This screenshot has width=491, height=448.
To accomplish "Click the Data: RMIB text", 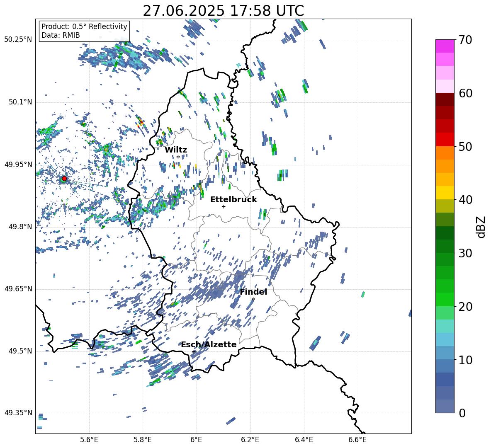I will [x=61, y=35].
